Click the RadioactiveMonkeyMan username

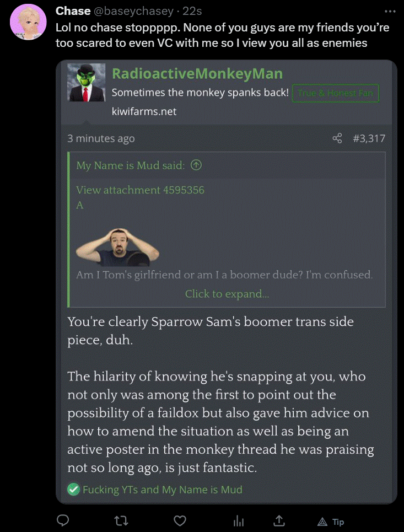[197, 74]
